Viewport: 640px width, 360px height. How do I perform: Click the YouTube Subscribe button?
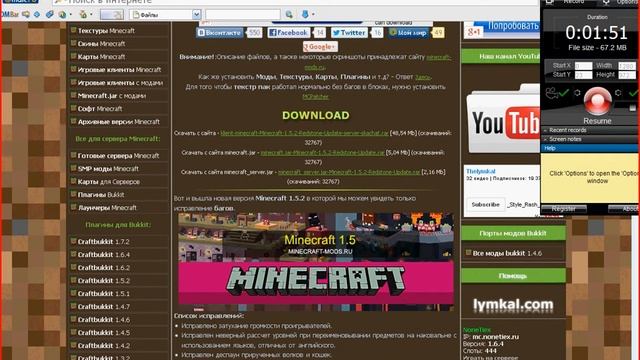[x=485, y=204]
